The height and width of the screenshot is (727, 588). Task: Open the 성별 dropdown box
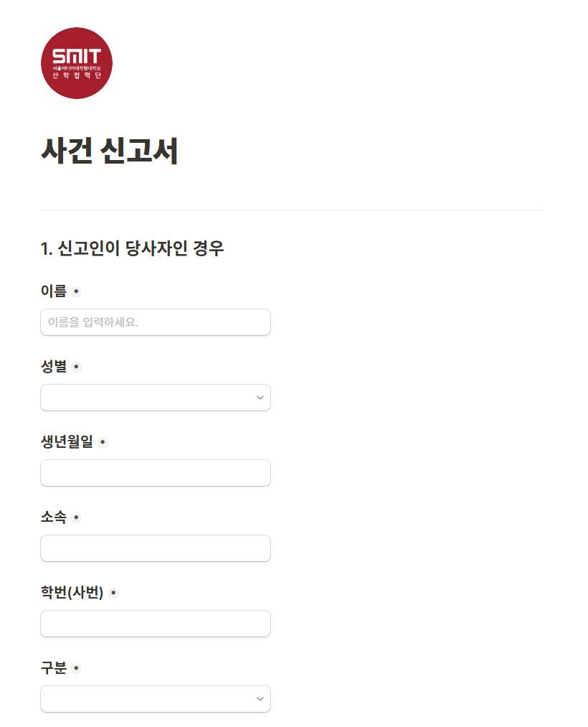coord(156,398)
